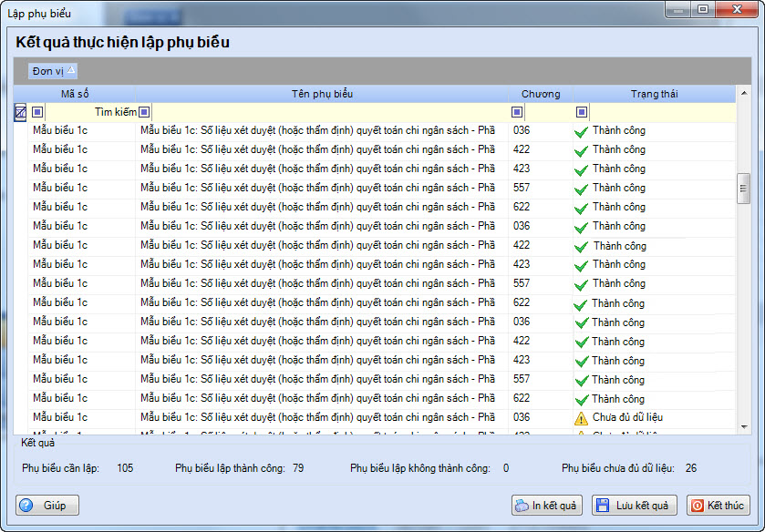Click warning icon beside Chưa đủ dữ liệu

pyautogui.click(x=581, y=418)
